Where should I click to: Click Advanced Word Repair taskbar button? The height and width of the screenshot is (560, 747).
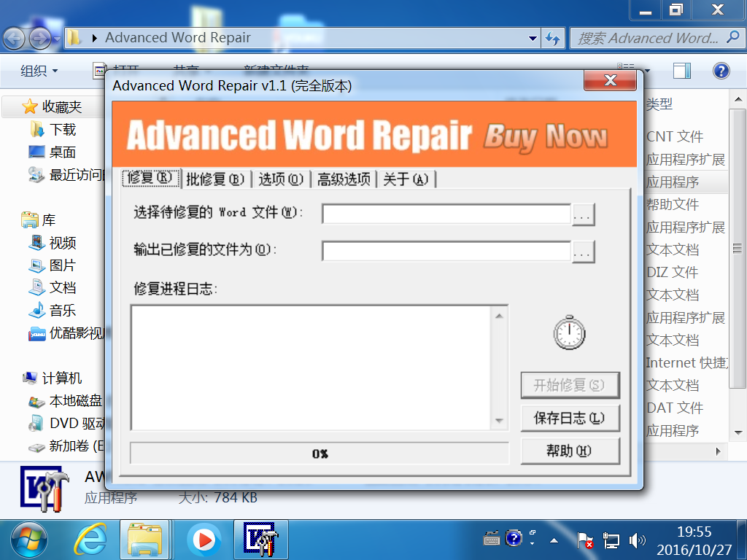click(261, 540)
